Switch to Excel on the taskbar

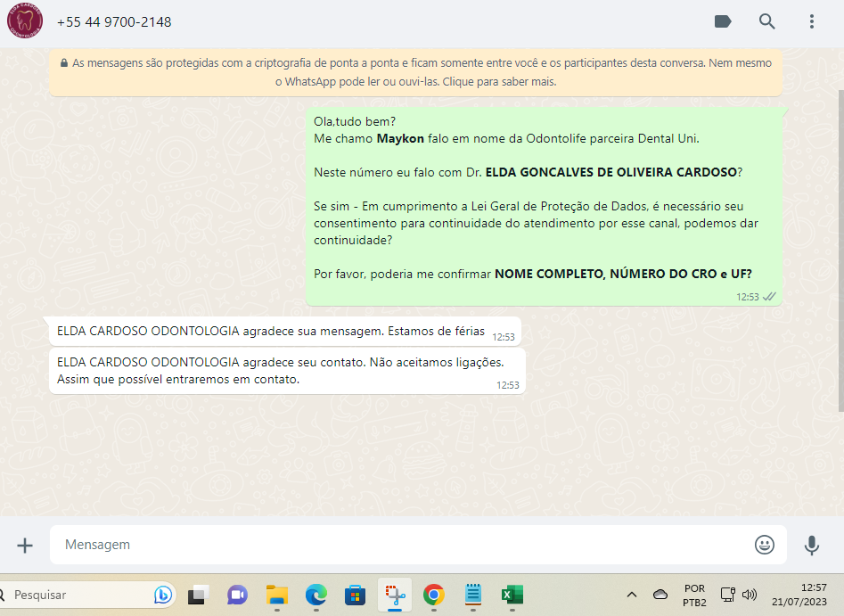click(x=512, y=595)
